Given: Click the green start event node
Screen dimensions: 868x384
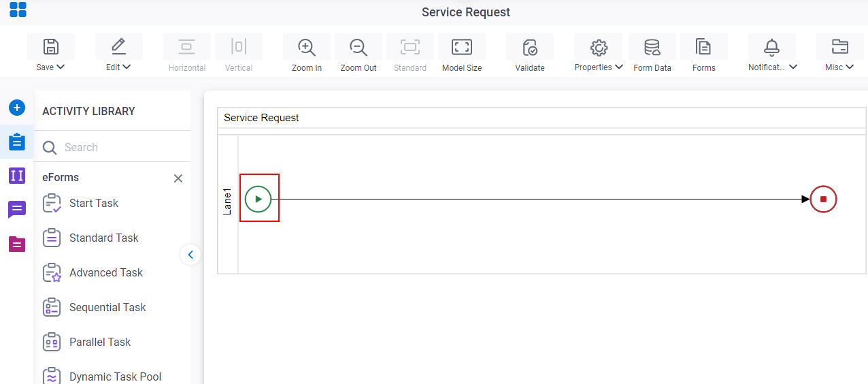Looking at the screenshot, I should [258, 199].
